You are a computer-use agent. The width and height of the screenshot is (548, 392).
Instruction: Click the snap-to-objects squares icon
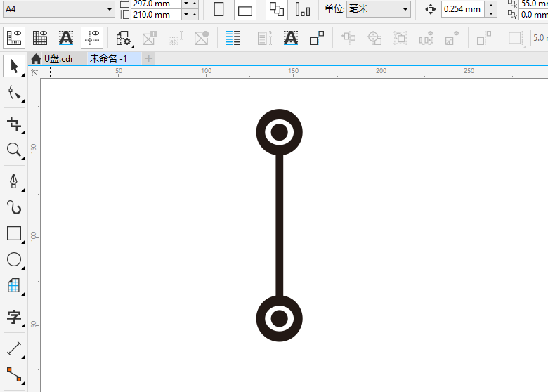tap(317, 38)
